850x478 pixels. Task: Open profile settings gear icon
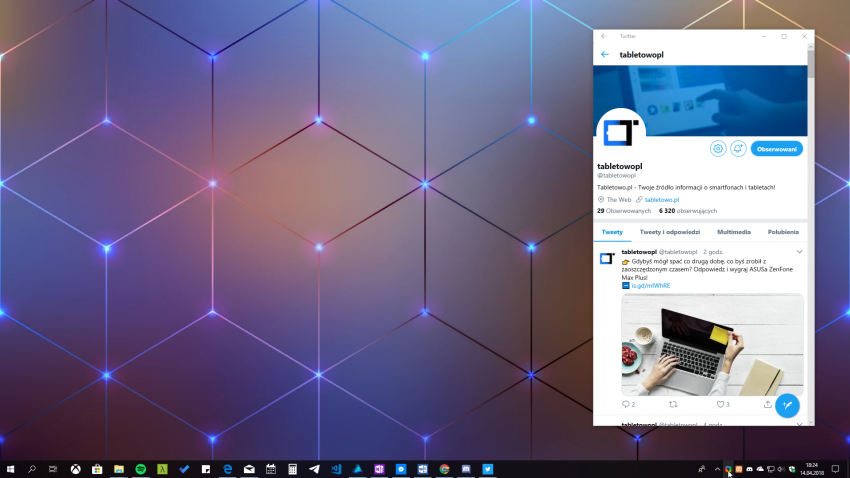tap(717, 148)
